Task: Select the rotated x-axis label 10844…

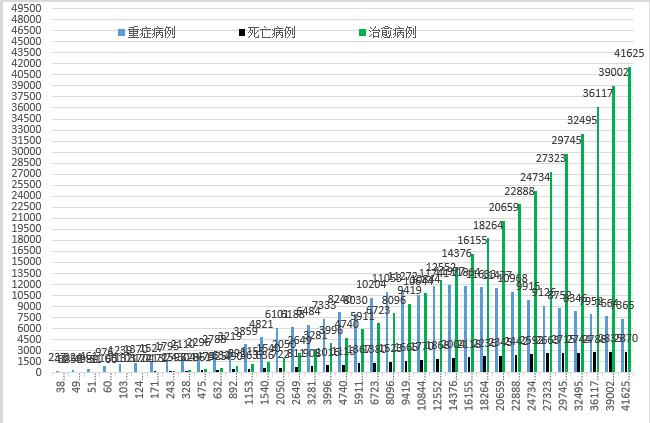Action: pyautogui.click(x=422, y=393)
